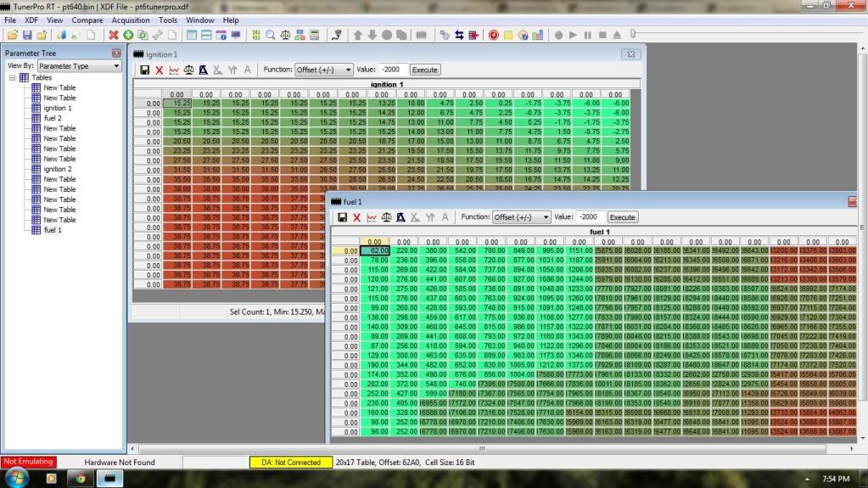Click the scales compare icon in ignition 1 toolbar
868x488 pixels.
pos(188,70)
